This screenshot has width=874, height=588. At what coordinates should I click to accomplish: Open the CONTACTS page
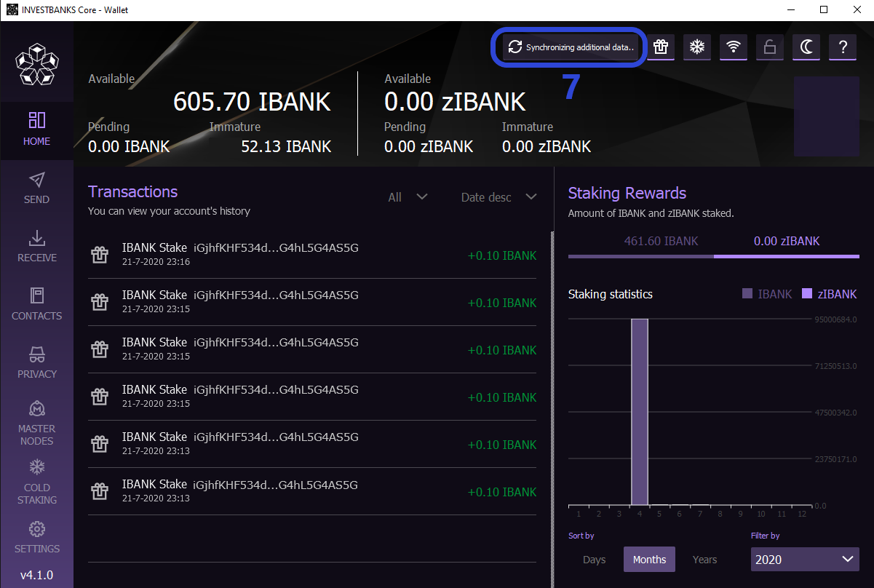coord(36,305)
